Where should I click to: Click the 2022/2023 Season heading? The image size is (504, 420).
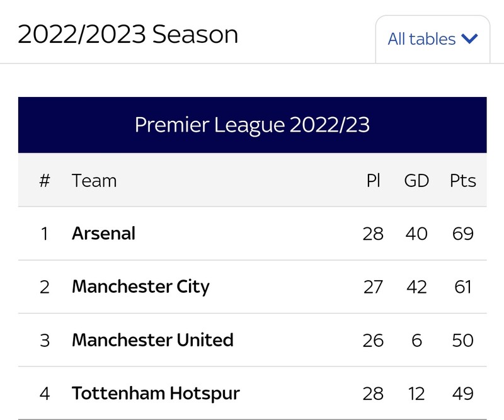pos(128,34)
